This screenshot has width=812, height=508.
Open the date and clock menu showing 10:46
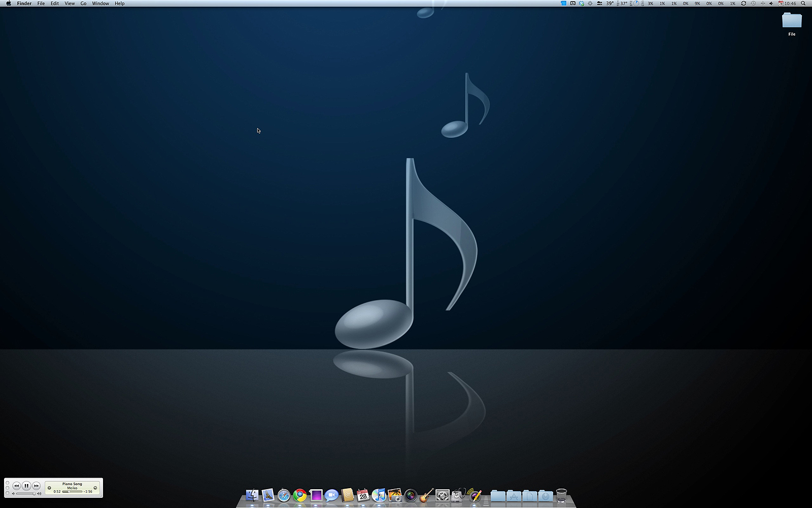[788, 4]
